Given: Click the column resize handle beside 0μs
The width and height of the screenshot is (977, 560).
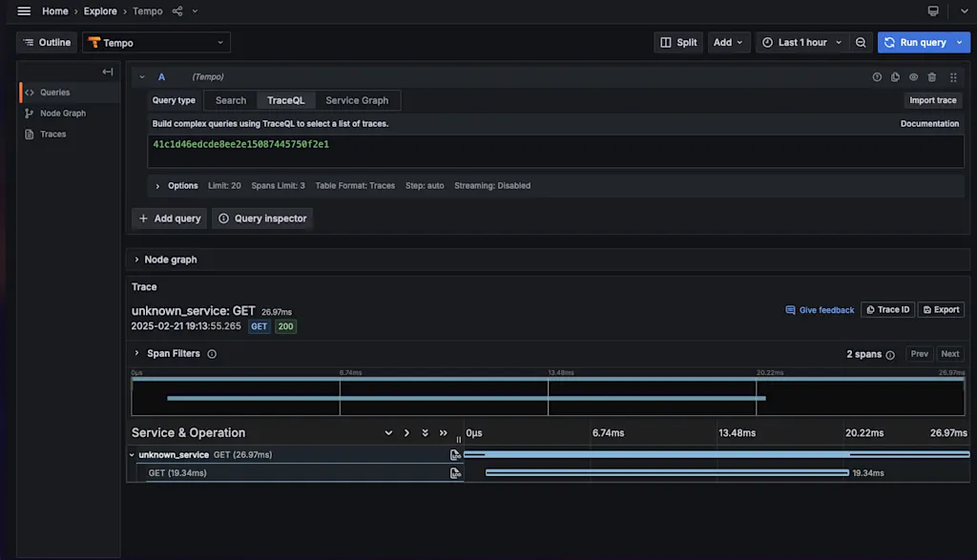Looking at the screenshot, I should pos(459,439).
